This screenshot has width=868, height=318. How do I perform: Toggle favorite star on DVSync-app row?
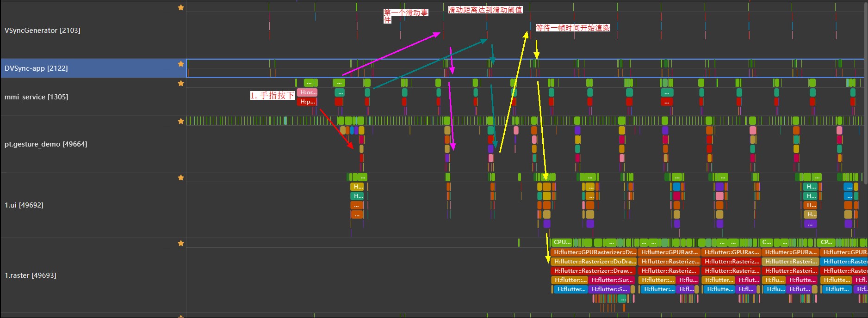coord(181,64)
